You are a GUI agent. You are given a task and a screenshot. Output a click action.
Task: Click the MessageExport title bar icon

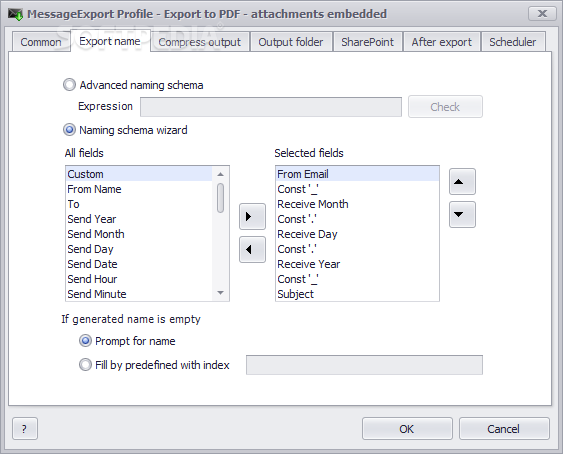[15, 14]
